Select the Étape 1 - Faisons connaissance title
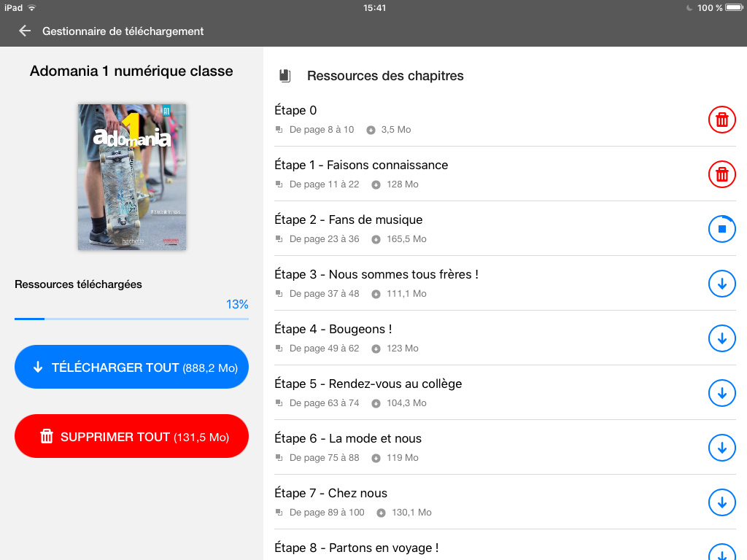This screenshot has width=747, height=560. pyautogui.click(x=361, y=166)
